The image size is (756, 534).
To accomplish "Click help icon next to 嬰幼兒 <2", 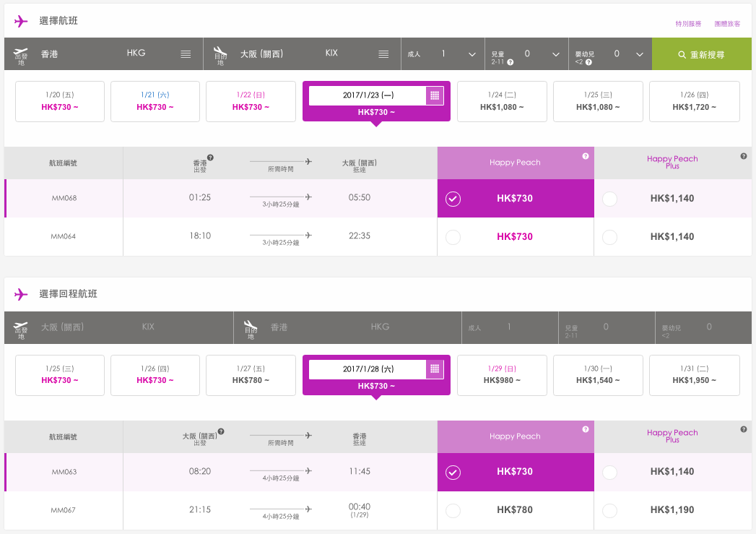I will 588,62.
